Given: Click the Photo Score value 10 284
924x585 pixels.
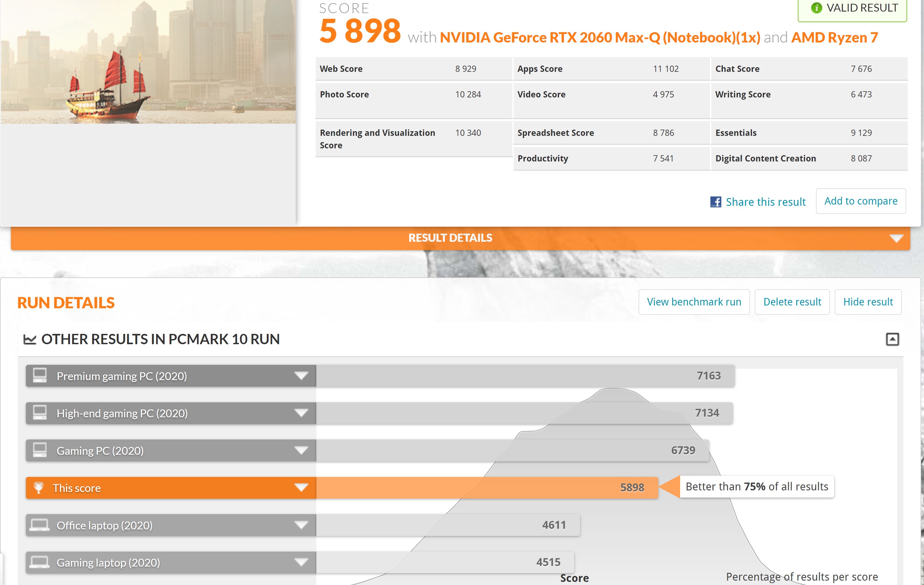Looking at the screenshot, I should (468, 94).
